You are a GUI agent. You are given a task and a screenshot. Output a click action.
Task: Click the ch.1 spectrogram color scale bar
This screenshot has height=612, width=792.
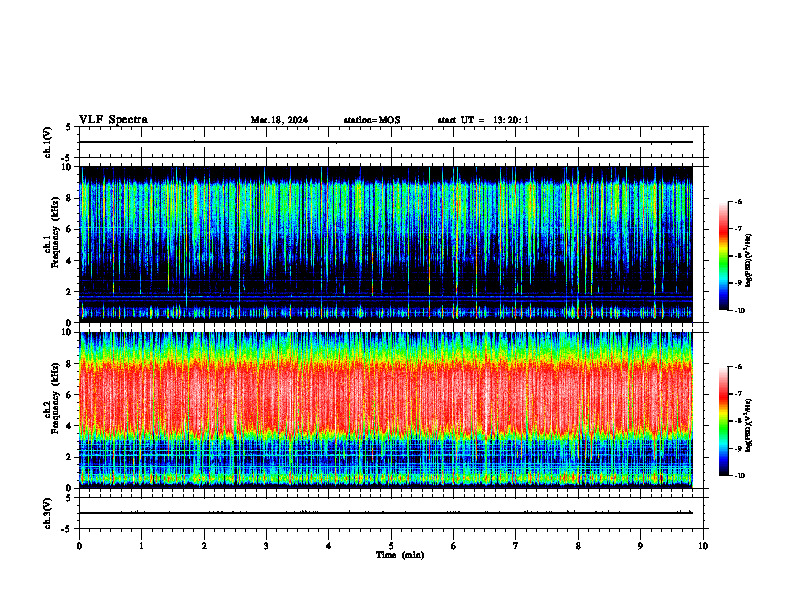(724, 256)
